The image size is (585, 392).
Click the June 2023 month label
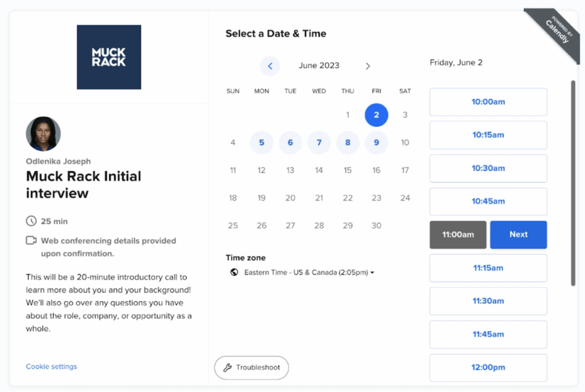click(x=319, y=66)
